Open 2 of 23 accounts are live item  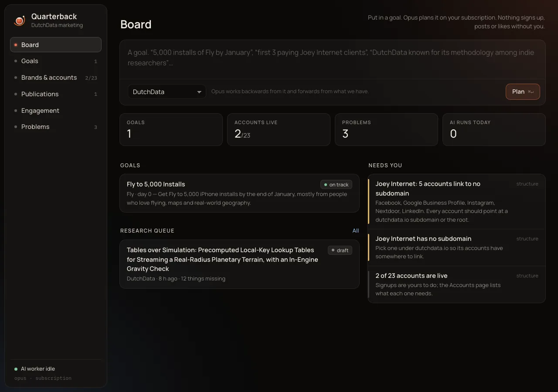click(x=456, y=284)
